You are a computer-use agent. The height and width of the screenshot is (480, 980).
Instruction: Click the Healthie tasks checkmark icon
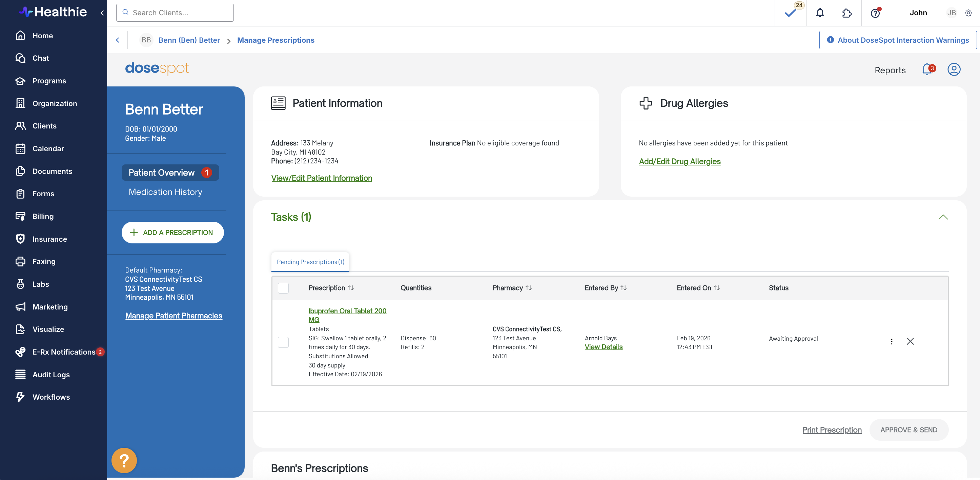pos(790,13)
